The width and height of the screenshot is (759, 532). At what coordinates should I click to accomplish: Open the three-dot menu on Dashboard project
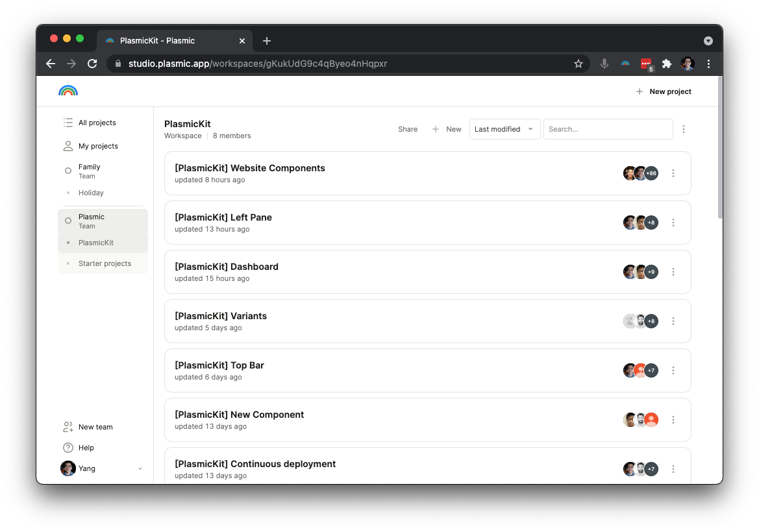click(673, 272)
